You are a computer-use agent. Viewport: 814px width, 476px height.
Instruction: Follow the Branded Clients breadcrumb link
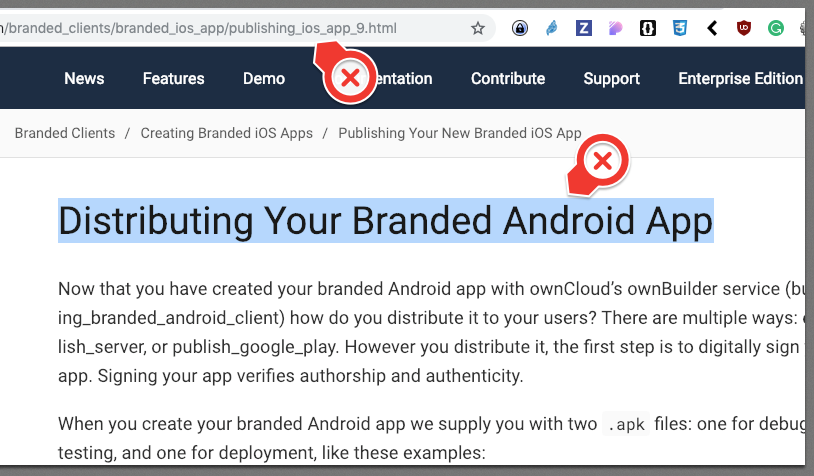pyautogui.click(x=65, y=133)
